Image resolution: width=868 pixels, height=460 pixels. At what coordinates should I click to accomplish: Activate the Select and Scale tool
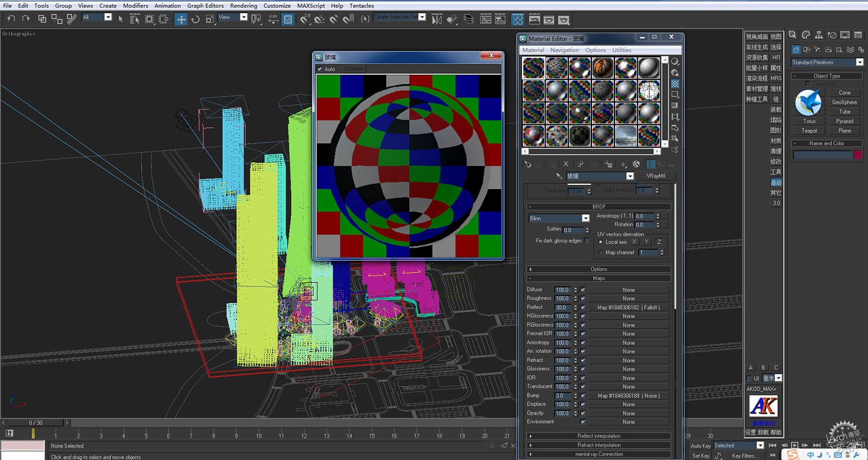pyautogui.click(x=209, y=19)
